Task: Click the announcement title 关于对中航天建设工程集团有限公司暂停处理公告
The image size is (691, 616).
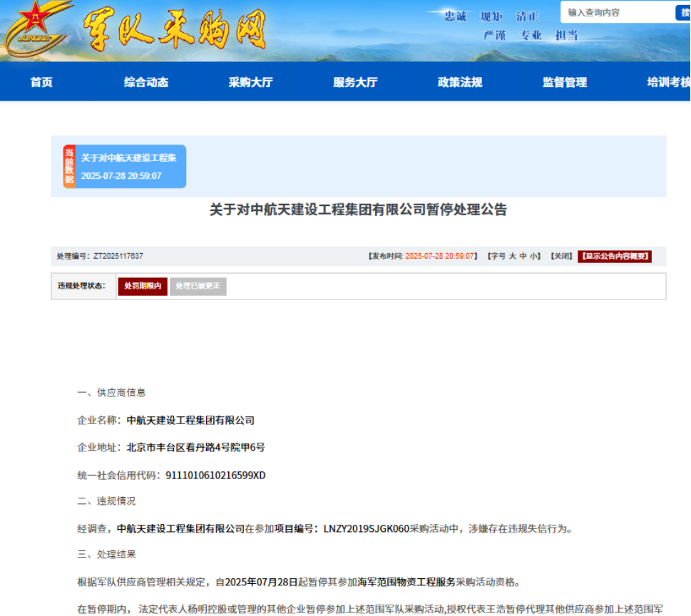Action: coord(358,210)
